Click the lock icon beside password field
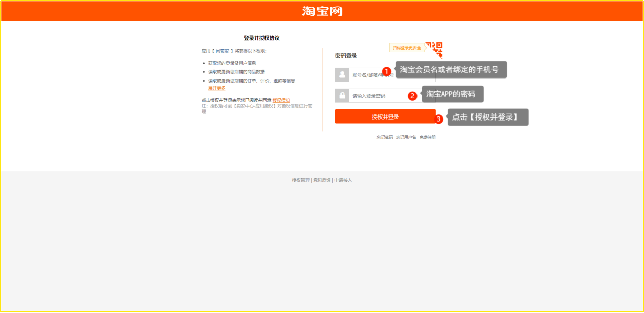Screen dimensions: 644x313 tap(342, 96)
